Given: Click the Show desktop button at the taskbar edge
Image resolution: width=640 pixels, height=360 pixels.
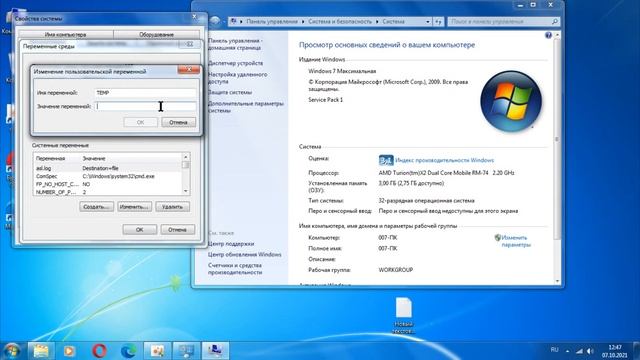Looking at the screenshot, I should (x=636, y=351).
